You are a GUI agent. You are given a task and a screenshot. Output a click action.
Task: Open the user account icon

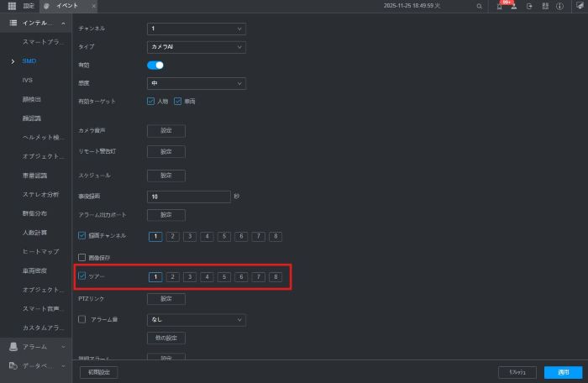coord(513,6)
